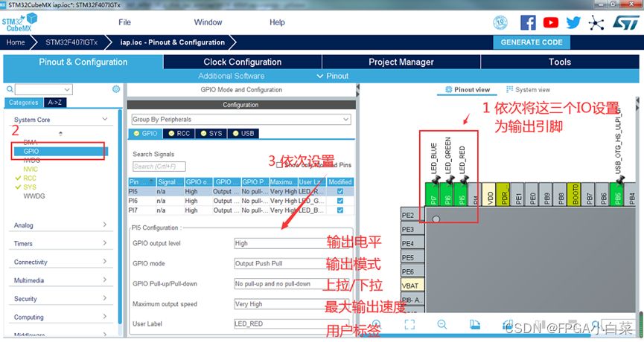Open the Window menu

pyautogui.click(x=208, y=22)
